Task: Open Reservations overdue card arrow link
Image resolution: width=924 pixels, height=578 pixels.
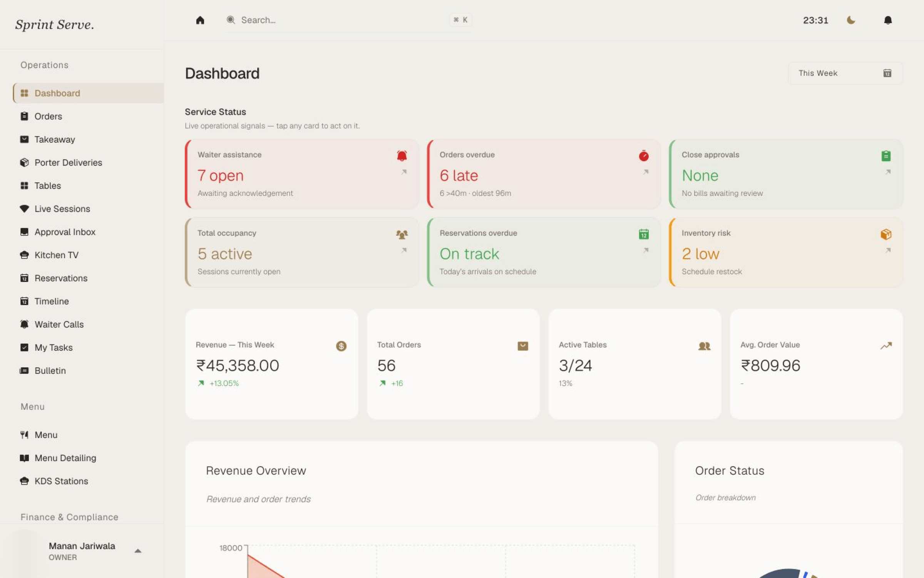Action: 646,250
